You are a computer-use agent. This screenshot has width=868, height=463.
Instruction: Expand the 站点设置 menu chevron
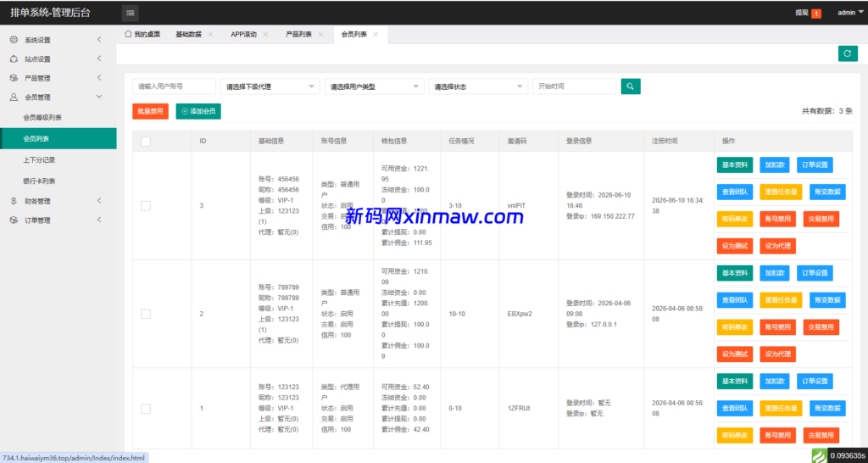[x=99, y=59]
